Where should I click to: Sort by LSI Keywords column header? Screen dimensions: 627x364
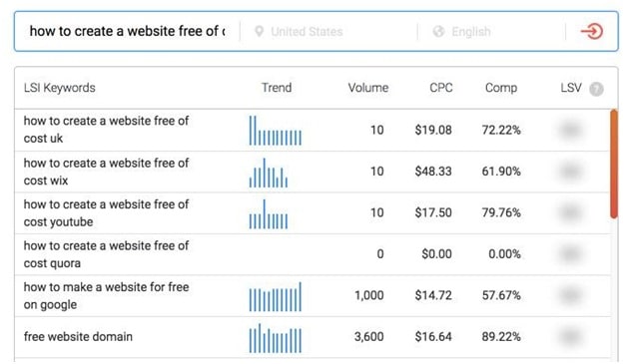pos(60,88)
